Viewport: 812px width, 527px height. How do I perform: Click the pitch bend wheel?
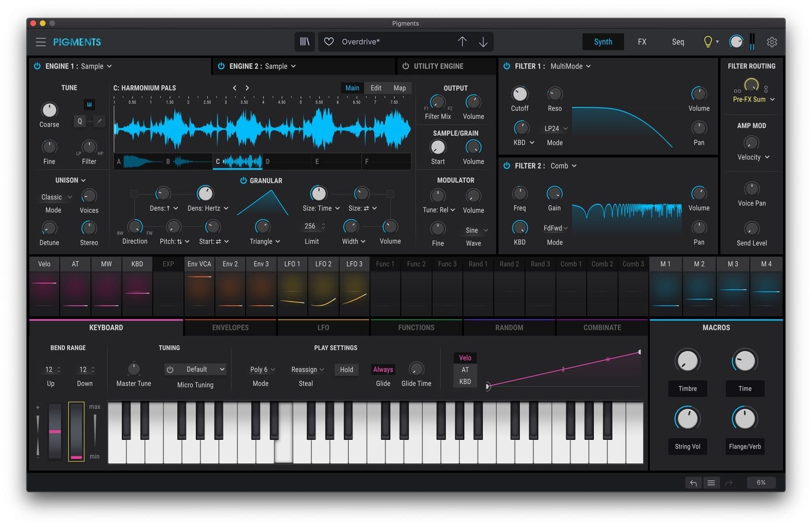[55, 431]
